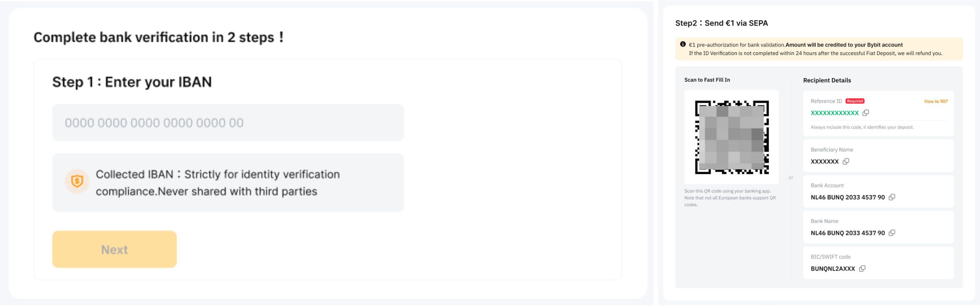Click value text under Bank Name label

(x=847, y=233)
